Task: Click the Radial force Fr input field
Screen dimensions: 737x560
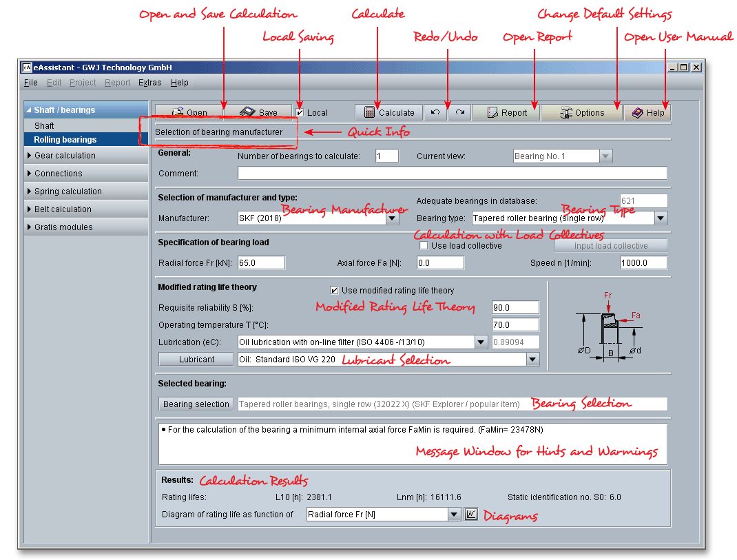Action: pos(261,262)
